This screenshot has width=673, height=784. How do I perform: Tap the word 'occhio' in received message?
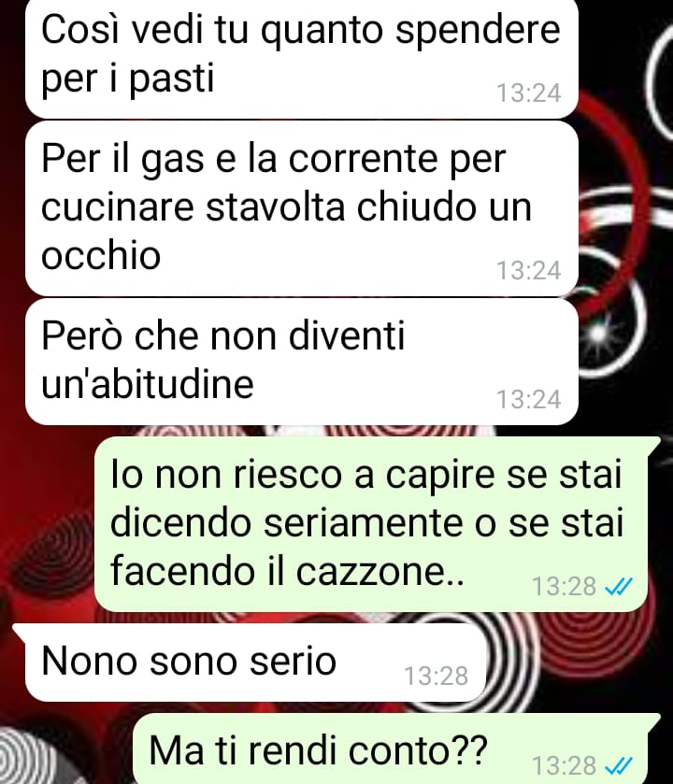pyautogui.click(x=101, y=254)
